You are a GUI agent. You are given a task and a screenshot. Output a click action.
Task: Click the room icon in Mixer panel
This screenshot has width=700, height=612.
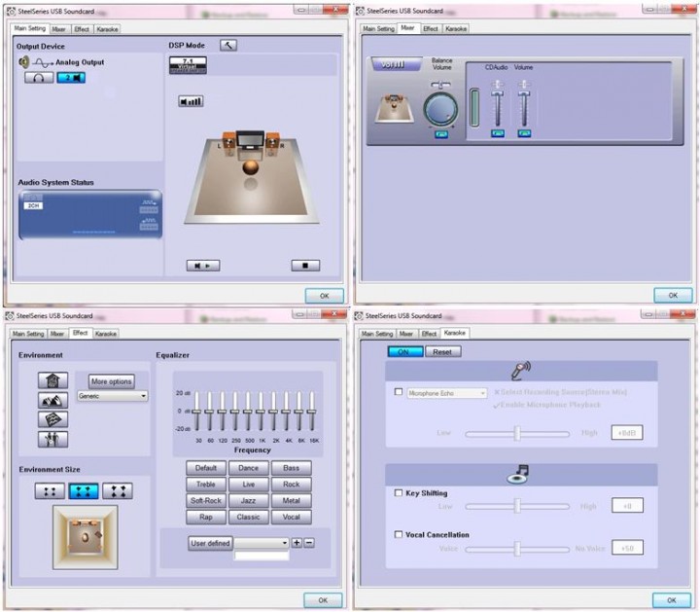tap(394, 108)
